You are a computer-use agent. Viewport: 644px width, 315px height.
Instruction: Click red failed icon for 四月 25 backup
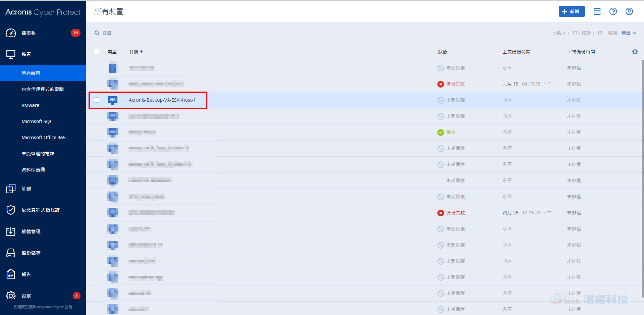point(441,213)
